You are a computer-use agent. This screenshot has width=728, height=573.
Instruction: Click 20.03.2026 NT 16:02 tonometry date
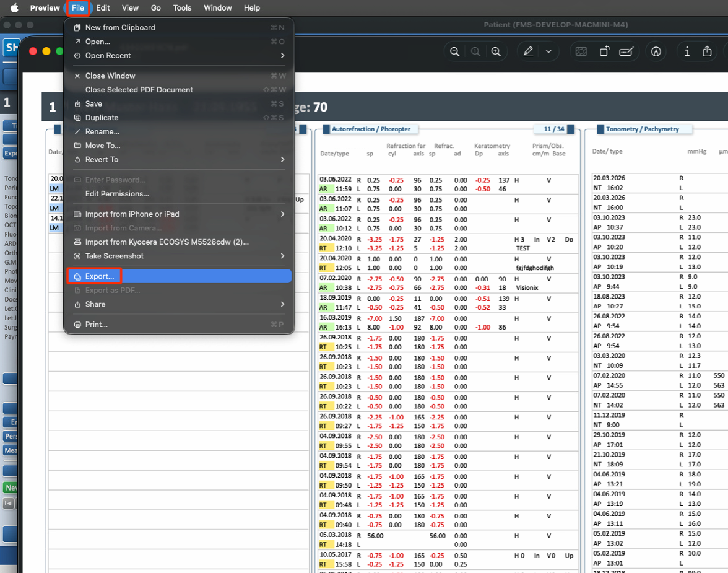tap(609, 178)
